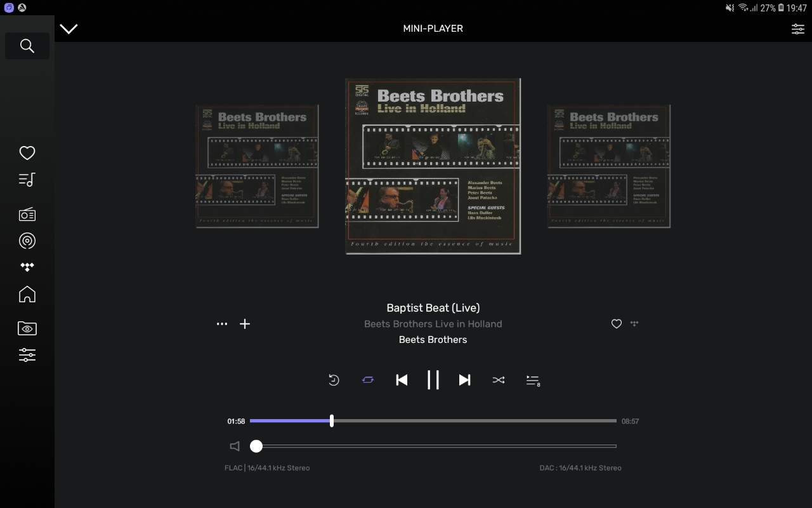Open audio settings at top right

point(797,29)
